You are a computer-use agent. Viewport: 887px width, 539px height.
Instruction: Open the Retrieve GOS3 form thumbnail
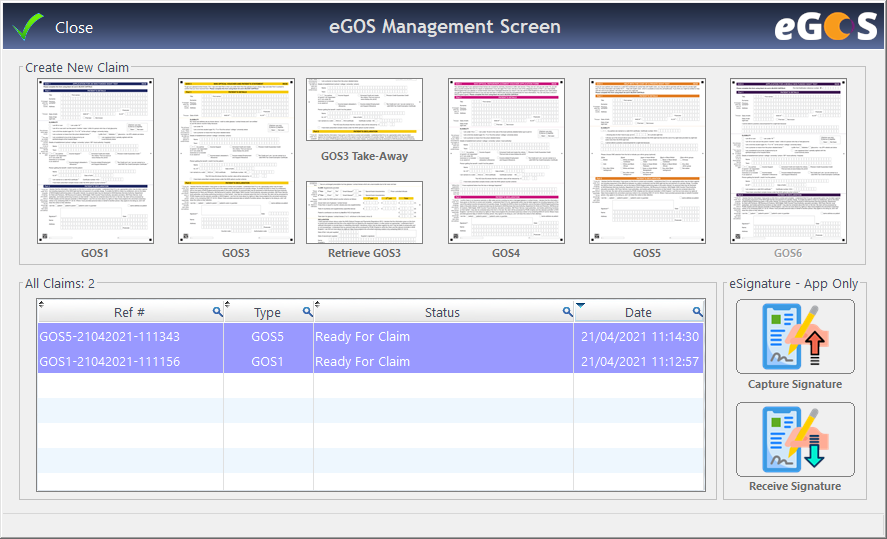(364, 212)
